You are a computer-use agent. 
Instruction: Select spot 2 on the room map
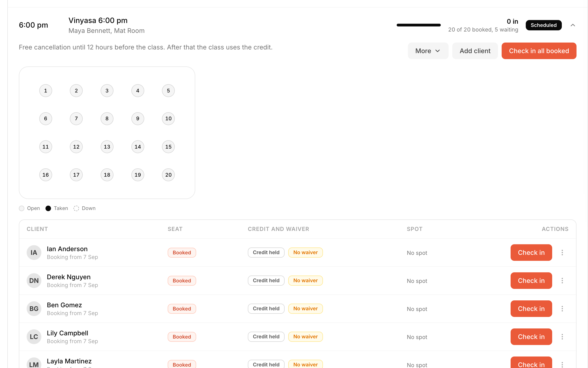pos(76,91)
